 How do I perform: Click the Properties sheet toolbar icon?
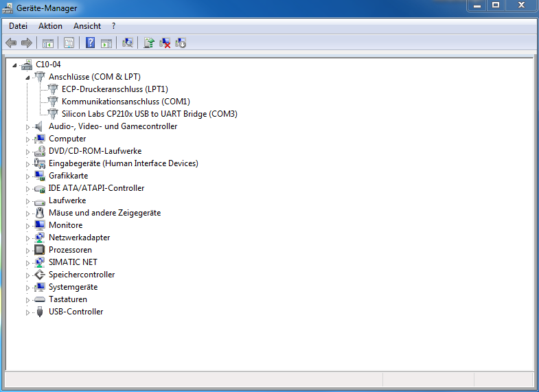pos(69,43)
